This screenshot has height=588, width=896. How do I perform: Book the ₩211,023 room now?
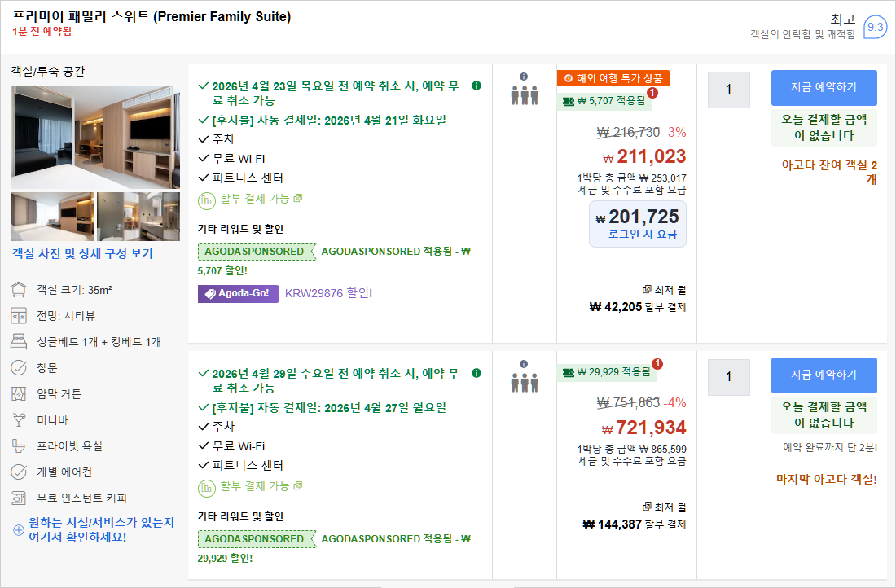click(x=824, y=88)
